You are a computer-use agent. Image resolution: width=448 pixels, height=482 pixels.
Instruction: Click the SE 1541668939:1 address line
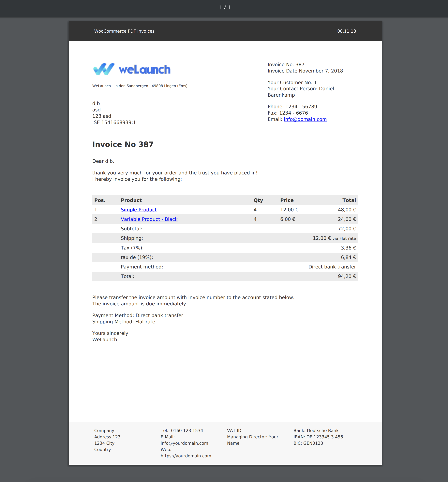click(x=115, y=122)
